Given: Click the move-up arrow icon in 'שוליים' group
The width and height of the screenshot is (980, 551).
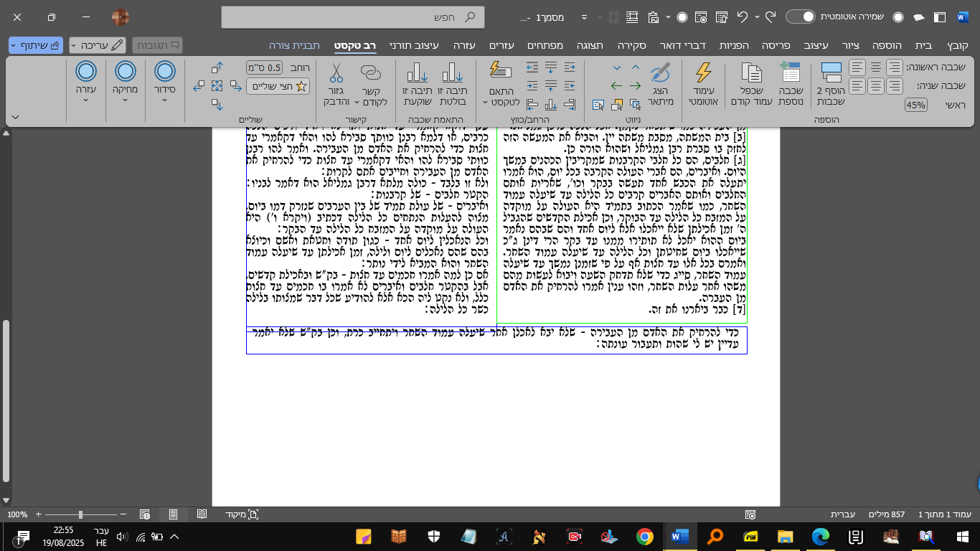Looking at the screenshot, I should pos(217,68).
